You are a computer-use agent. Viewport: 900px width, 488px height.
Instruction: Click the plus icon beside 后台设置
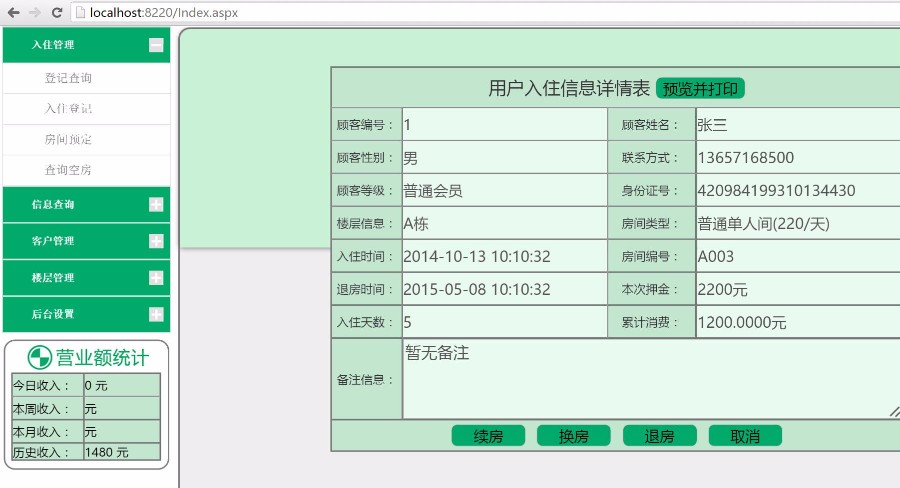coord(156,314)
